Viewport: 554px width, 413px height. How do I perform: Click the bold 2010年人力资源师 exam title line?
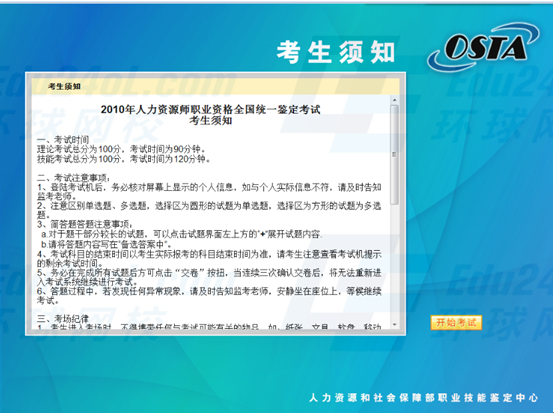(210, 110)
